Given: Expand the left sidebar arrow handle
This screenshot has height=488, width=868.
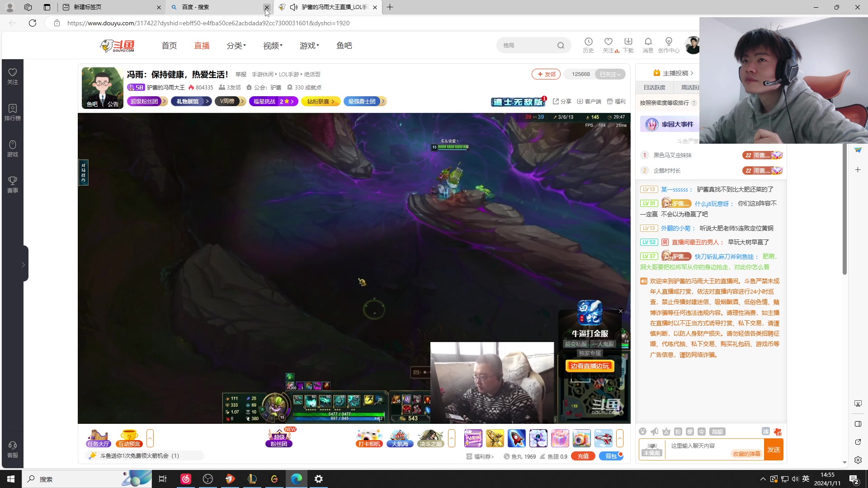Looking at the screenshot, I should point(24,264).
